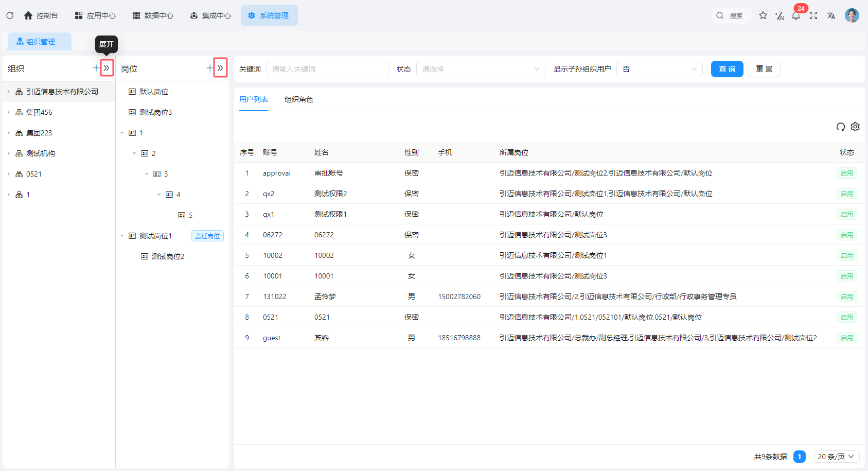The image size is (868, 471).
Task: Click the plus icon to add organization
Action: [x=96, y=68]
